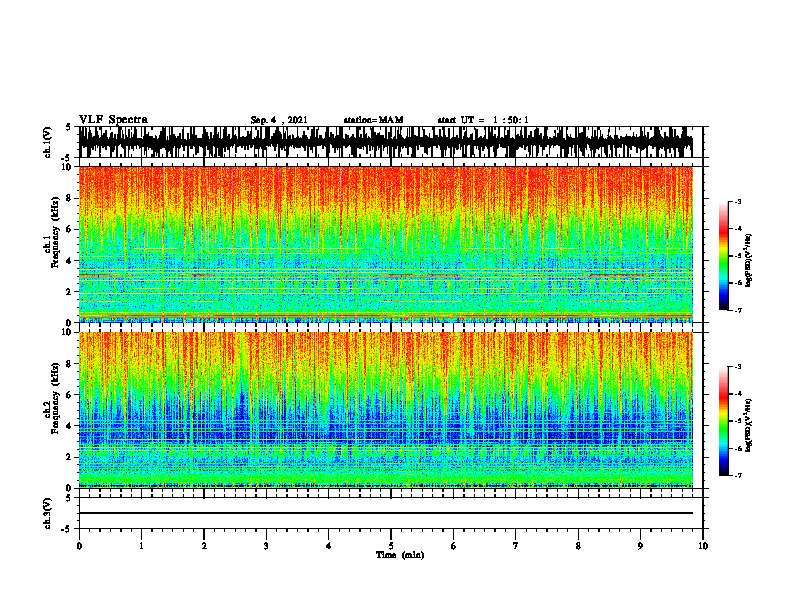Image resolution: width=792 pixels, height=612 pixels.
Task: Click the "Time (min)" axis label
Action: (400, 555)
